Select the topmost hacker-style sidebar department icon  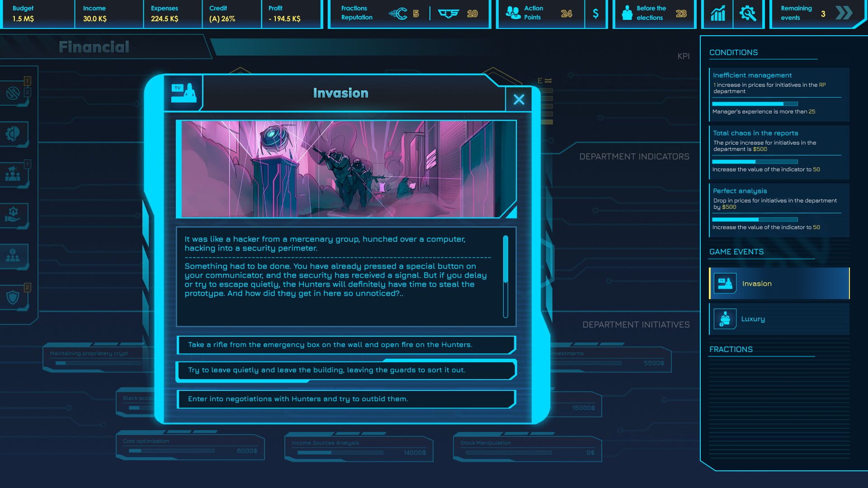(14, 93)
